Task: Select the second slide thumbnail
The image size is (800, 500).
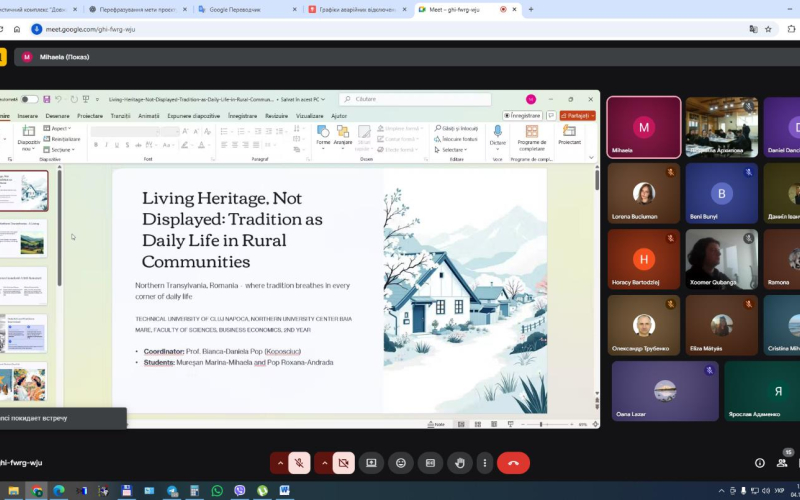Action: pyautogui.click(x=25, y=238)
